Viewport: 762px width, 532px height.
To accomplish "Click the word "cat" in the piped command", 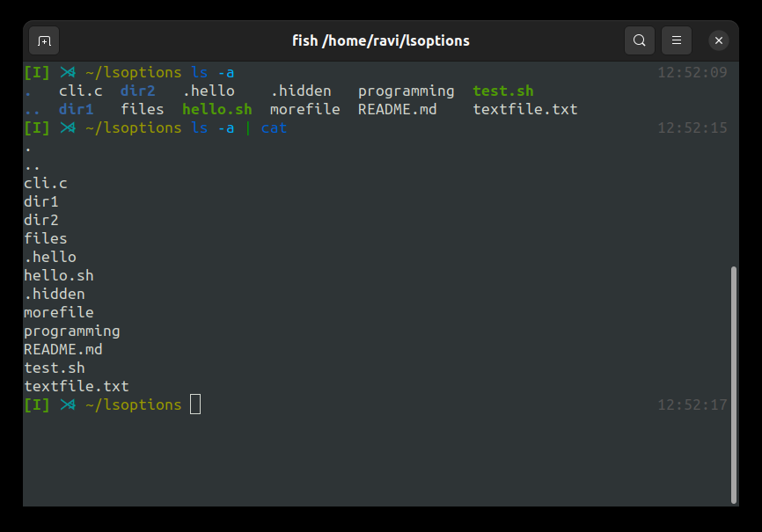I will [x=274, y=128].
